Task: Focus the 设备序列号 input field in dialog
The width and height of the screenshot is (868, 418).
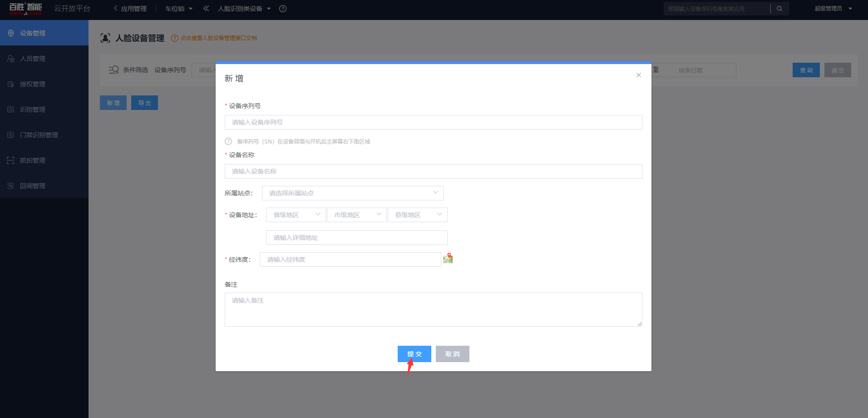Action: pyautogui.click(x=433, y=122)
